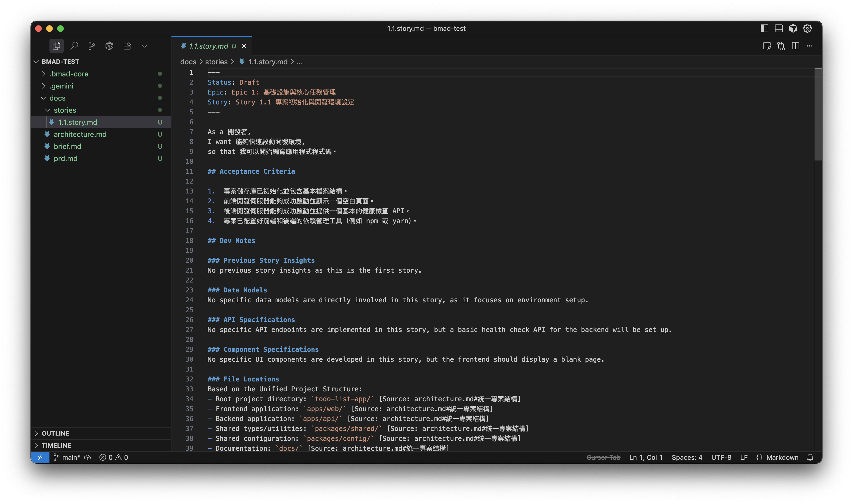Viewport: 853px width, 504px height.
Task: Click markdown file icon beside brief.md
Action: [x=47, y=146]
